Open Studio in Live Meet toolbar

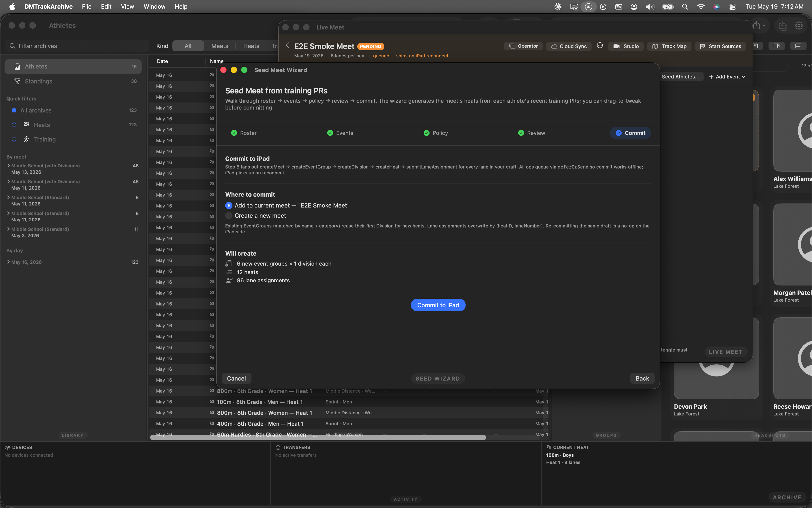[626, 46]
